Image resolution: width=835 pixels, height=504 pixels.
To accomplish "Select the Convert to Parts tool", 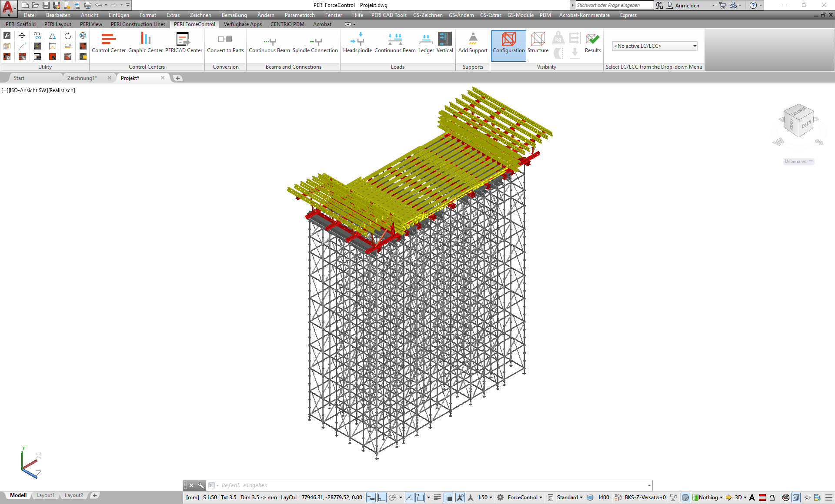I will click(x=225, y=43).
